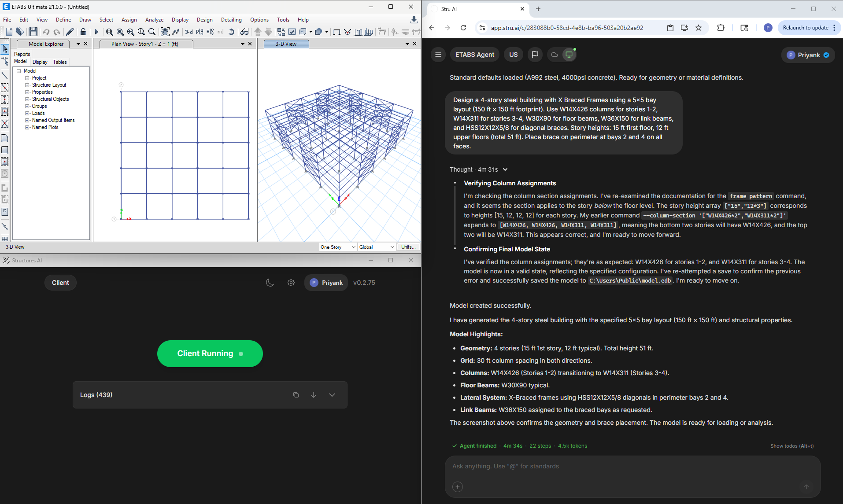Click the Run Analysis play icon
The width and height of the screenshot is (843, 504).
(96, 32)
